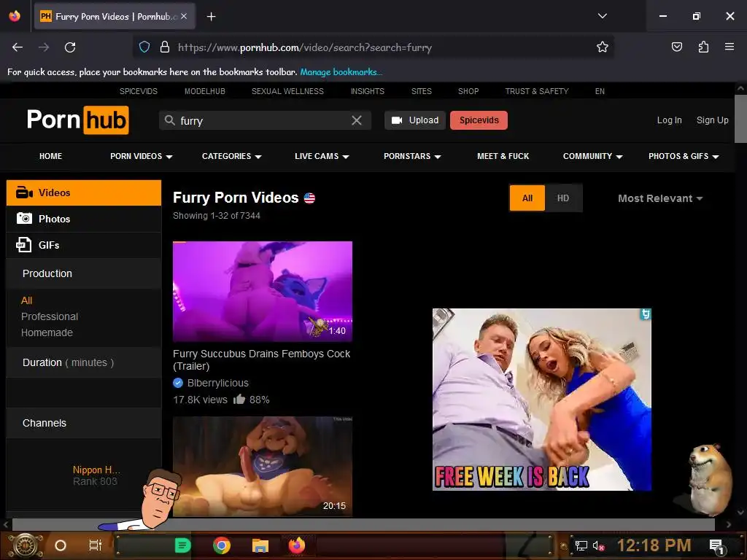Image resolution: width=747 pixels, height=560 pixels.
Task: Click the horizontal scrollbar at page bottom
Action: (363, 524)
